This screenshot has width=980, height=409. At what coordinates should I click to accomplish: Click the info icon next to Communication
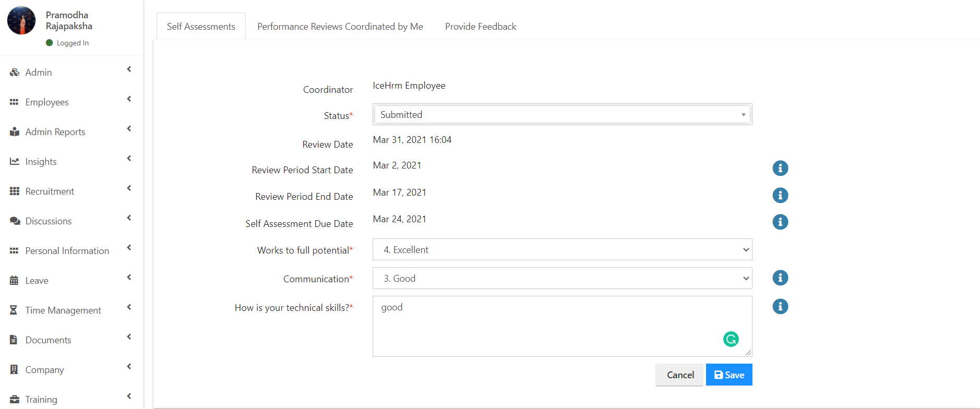(780, 278)
